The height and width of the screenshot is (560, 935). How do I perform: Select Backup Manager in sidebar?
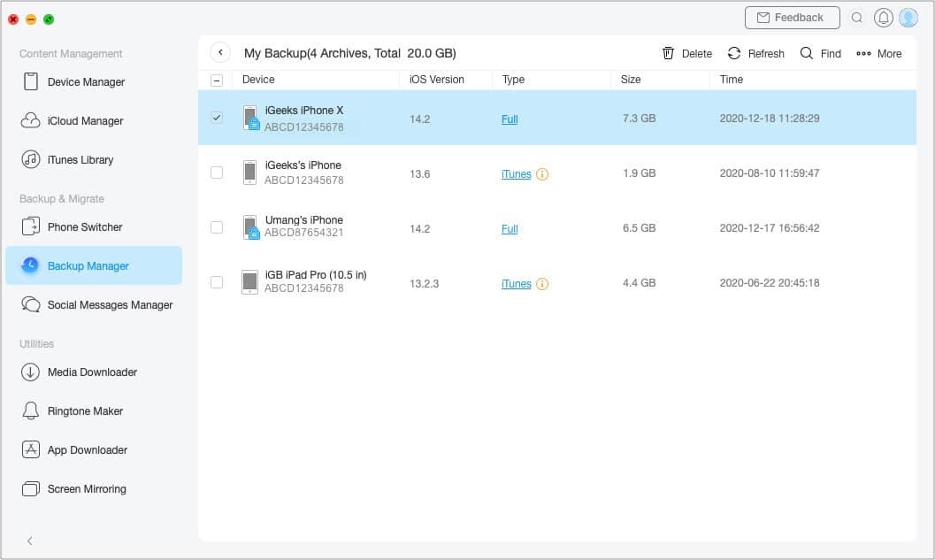coord(94,265)
